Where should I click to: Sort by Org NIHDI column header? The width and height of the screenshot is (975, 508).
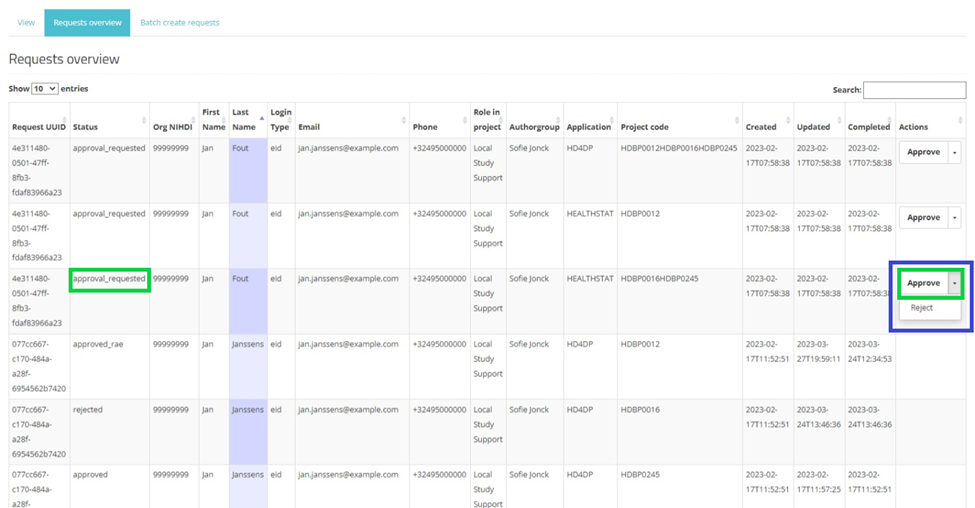click(x=173, y=127)
